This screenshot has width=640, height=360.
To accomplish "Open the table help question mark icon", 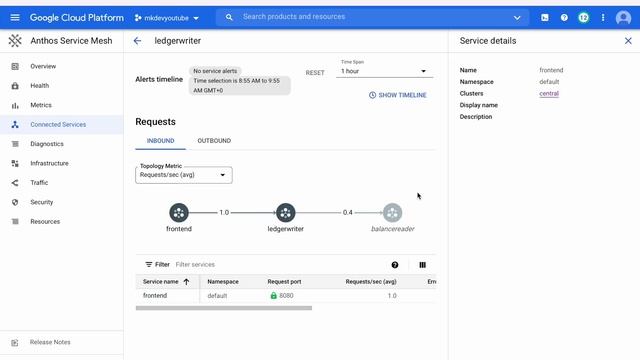I will point(395,265).
